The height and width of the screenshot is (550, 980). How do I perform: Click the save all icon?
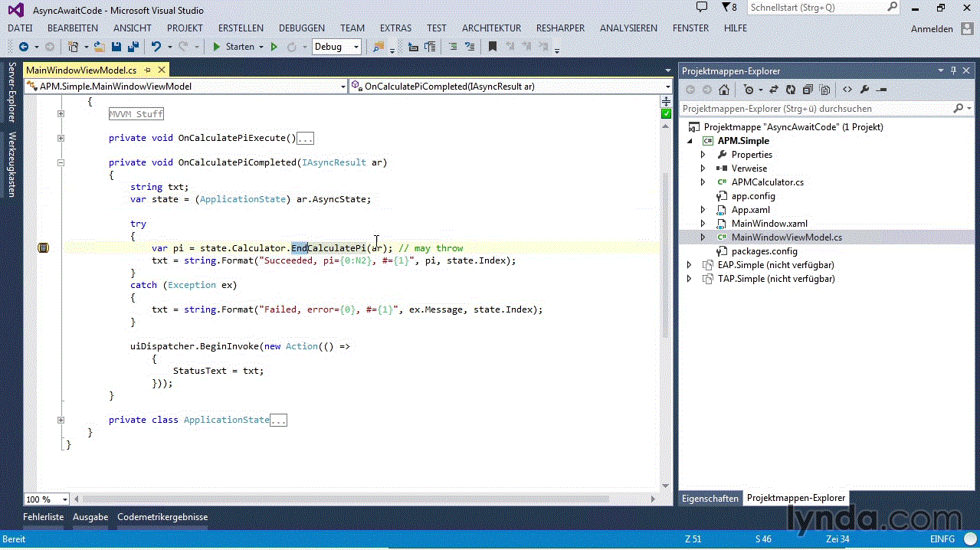tap(133, 47)
